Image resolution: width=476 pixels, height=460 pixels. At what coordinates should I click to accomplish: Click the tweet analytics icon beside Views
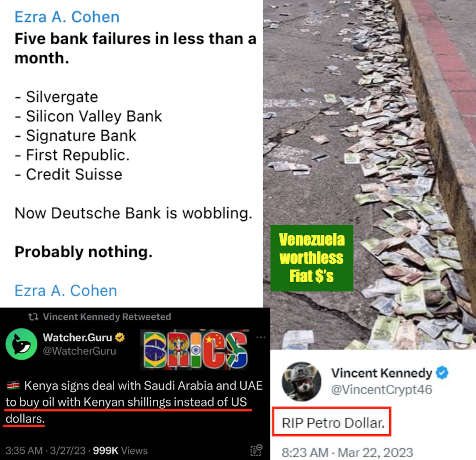(256, 450)
